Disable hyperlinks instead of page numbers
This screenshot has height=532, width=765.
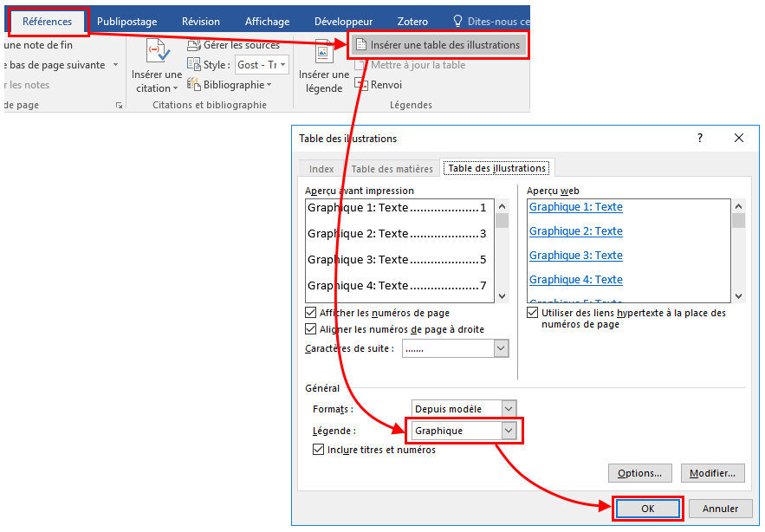pyautogui.click(x=533, y=313)
